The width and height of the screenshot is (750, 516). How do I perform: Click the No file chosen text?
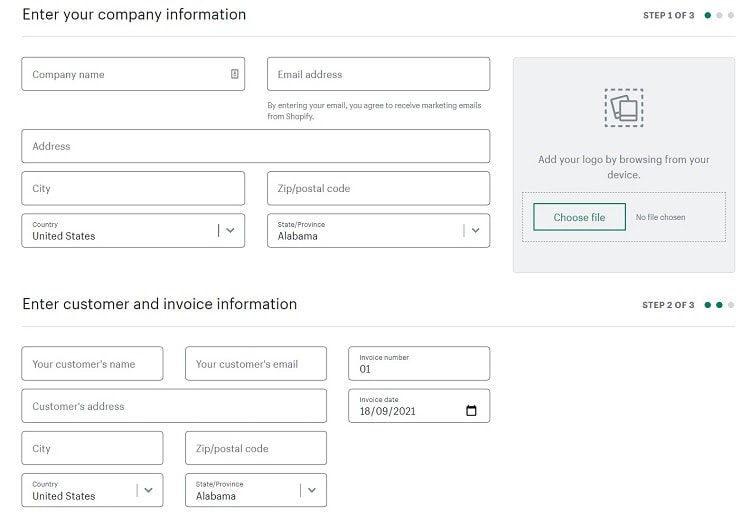coord(660,217)
